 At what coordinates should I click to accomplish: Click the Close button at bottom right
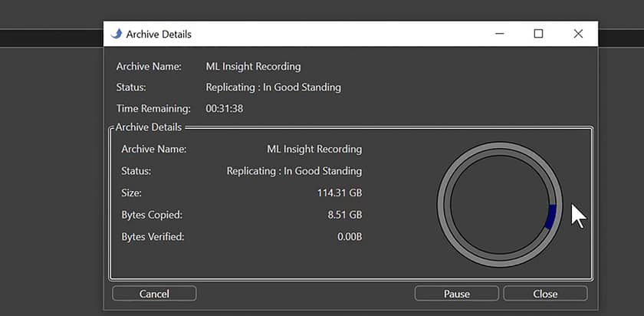coord(545,294)
